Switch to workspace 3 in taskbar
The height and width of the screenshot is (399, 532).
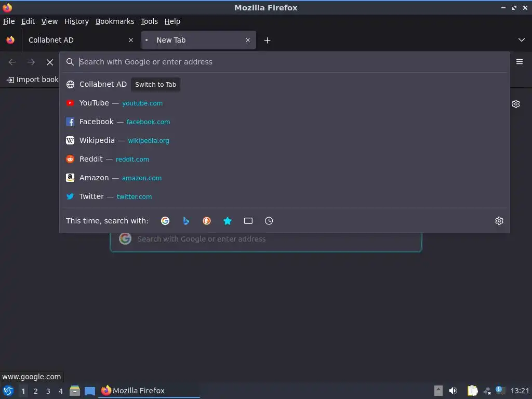[x=48, y=391]
